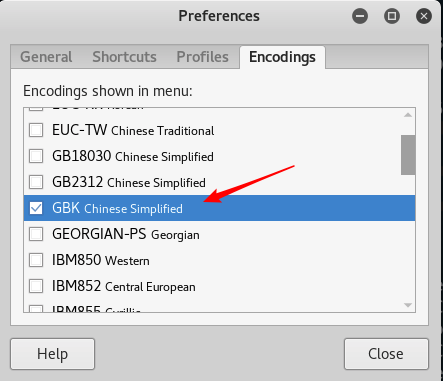Check the IBM852 Central European box

pyautogui.click(x=36, y=286)
